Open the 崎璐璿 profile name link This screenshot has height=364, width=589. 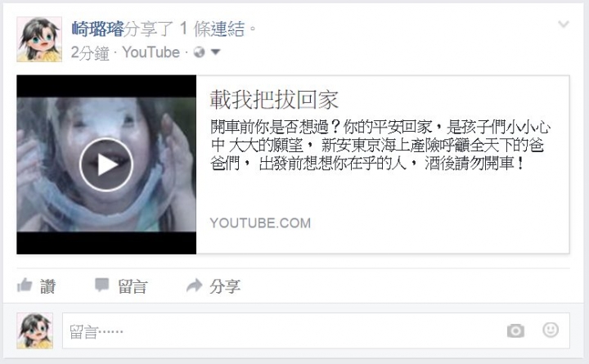tap(97, 29)
